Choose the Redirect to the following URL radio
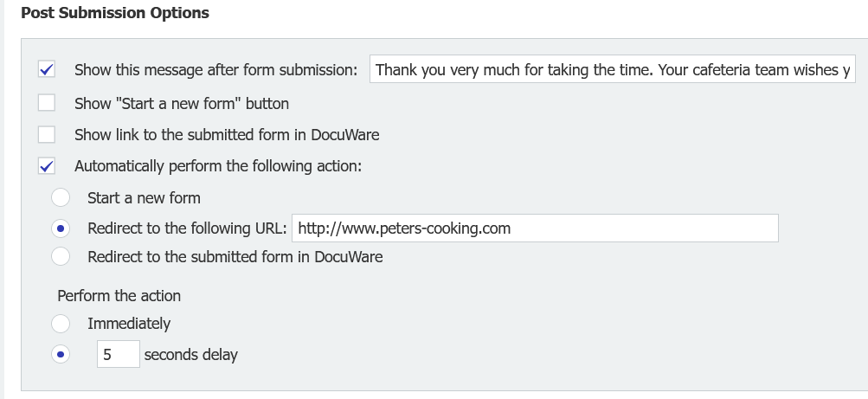868x399 pixels. (61, 228)
